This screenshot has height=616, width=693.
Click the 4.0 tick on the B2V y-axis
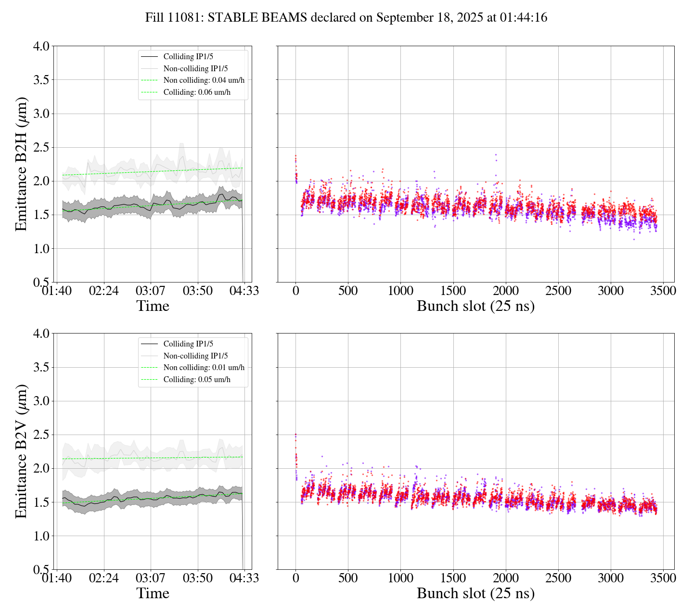41,334
